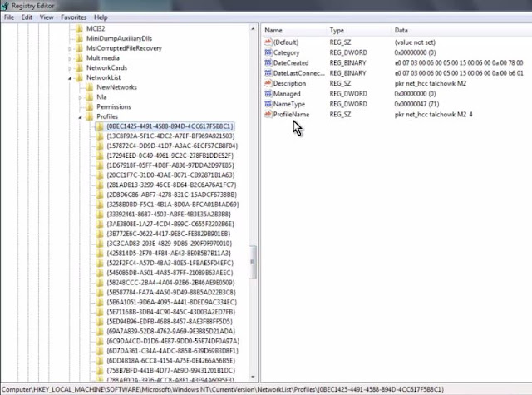Select the {3AE3808E-1A27-4CD4-B99C-C655F2202B6E} key
The image size is (532, 395).
[x=170, y=224]
